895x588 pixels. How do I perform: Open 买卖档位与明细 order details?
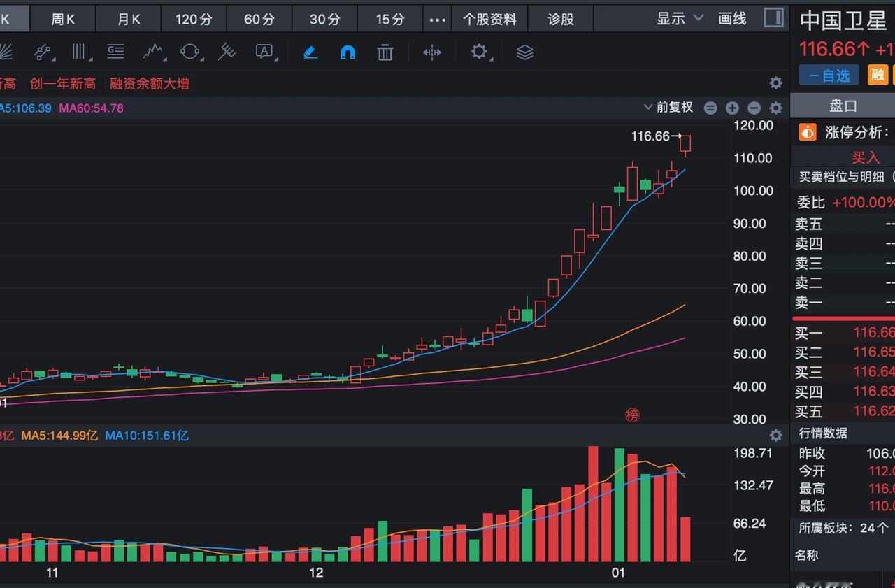(x=841, y=177)
